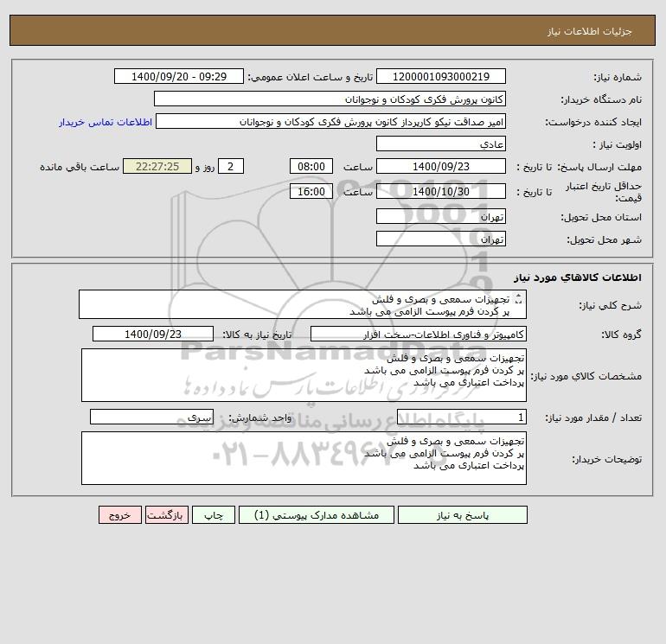This screenshot has width=666, height=644.
Task: Click the label تاریخ و ساعت اعلان عمومی
Action: (x=310, y=77)
